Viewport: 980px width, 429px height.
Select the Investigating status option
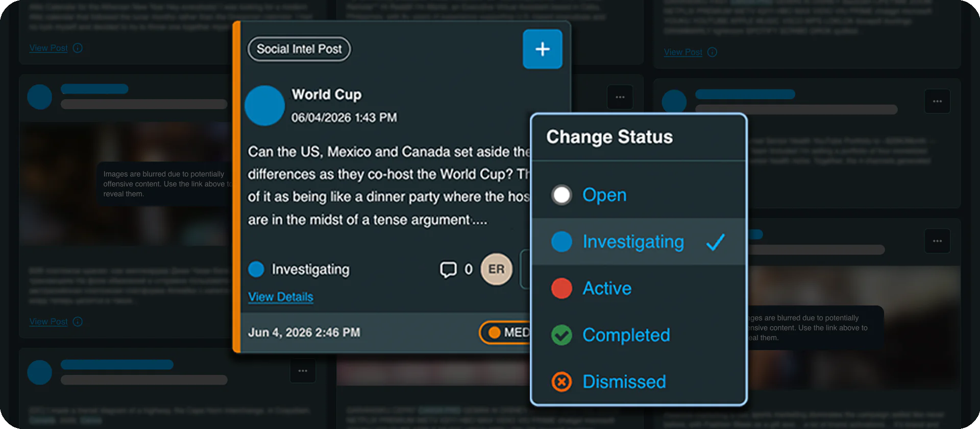(638, 242)
